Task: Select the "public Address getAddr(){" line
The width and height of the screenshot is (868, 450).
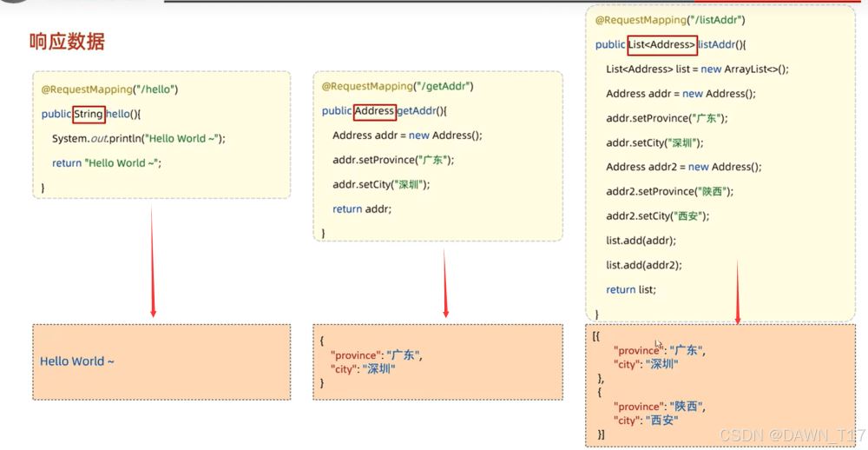Action: coord(385,111)
